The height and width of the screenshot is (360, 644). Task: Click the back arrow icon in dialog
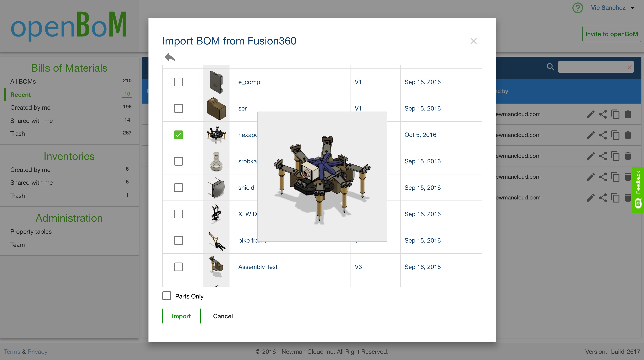point(170,58)
